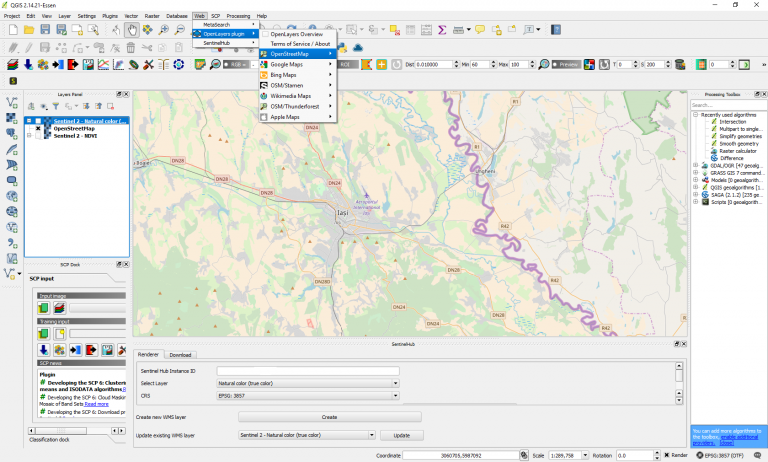The width and height of the screenshot is (768, 462).
Task: Click the Update button
Action: point(402,435)
